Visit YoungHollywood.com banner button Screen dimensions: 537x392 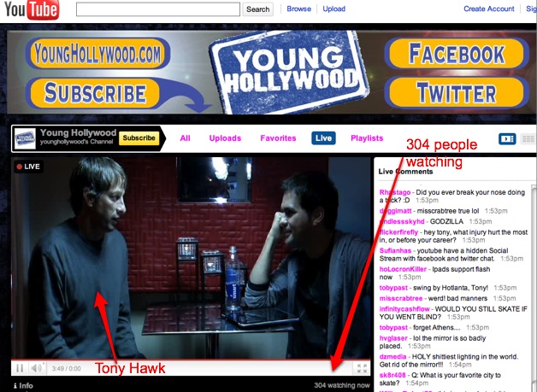pyautogui.click(x=97, y=54)
